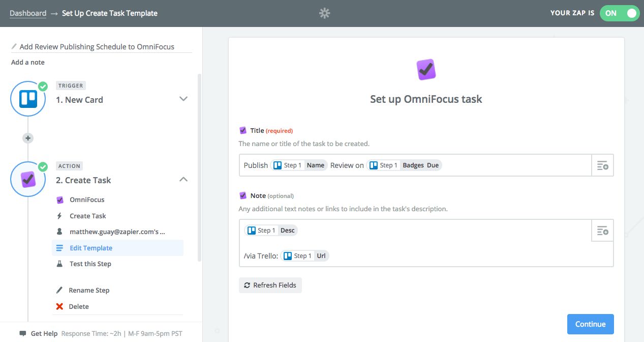Image resolution: width=644 pixels, height=342 pixels.
Task: Add a step with plus button
Action: [28, 138]
